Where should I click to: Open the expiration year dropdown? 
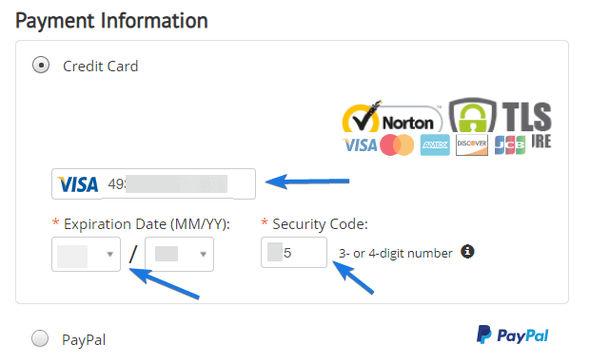(180, 255)
